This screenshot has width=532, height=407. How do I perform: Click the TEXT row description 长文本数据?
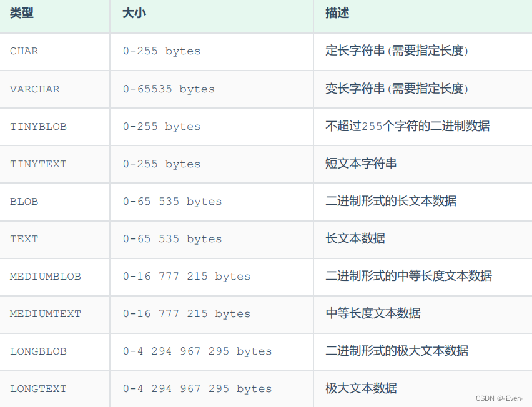pyautogui.click(x=355, y=238)
